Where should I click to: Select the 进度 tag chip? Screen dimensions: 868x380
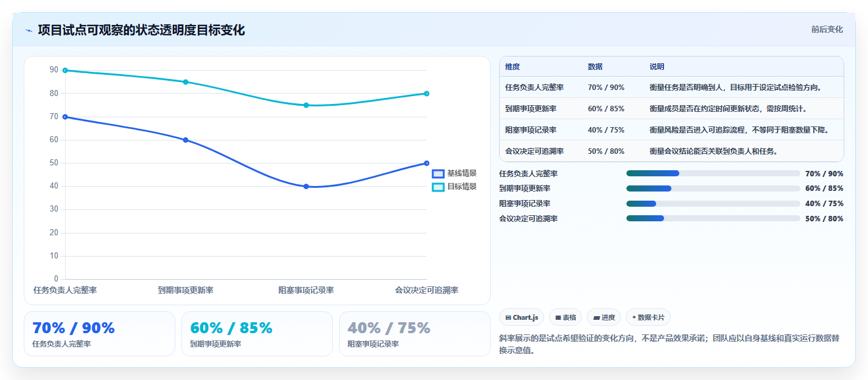click(x=604, y=317)
